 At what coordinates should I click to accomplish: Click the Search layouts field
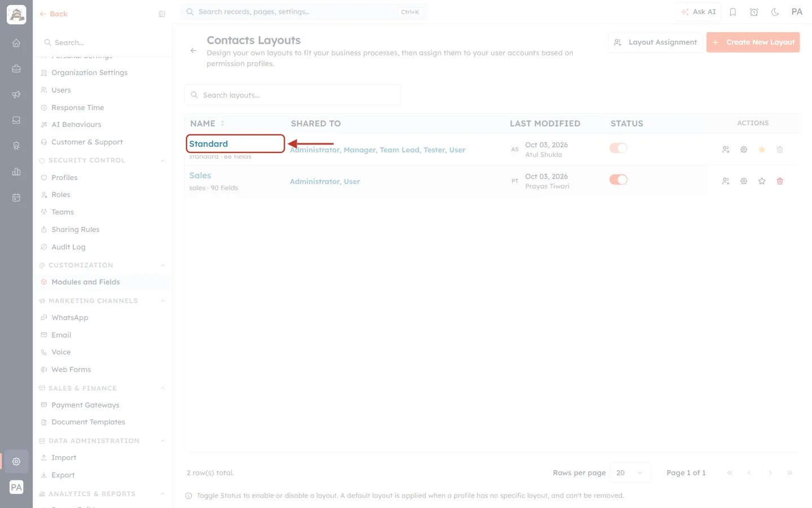coord(293,95)
